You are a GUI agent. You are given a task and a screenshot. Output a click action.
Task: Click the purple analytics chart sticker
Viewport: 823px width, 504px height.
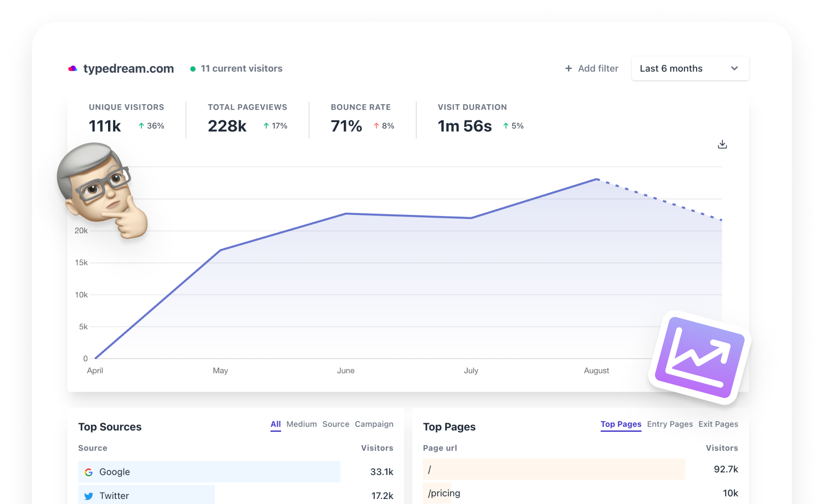coord(699,358)
